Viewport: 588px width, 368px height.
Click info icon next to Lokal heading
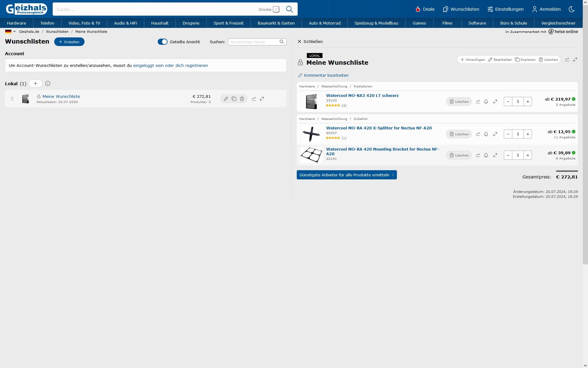pos(48,83)
